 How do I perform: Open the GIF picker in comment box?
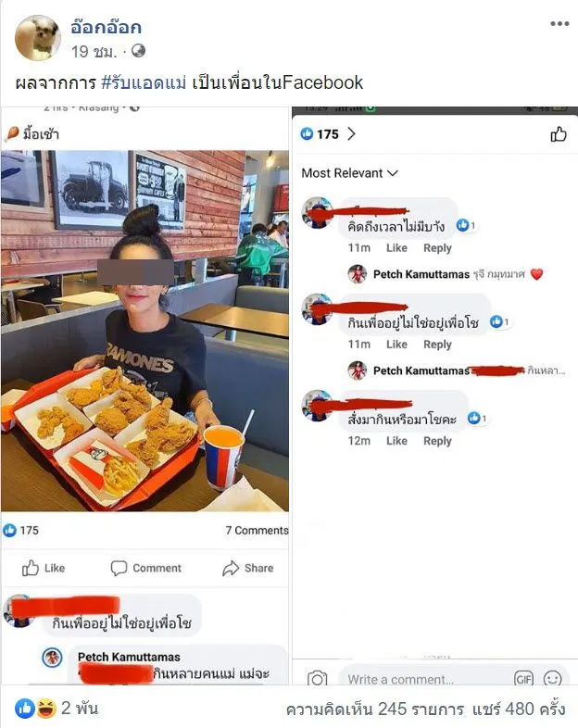[523, 679]
